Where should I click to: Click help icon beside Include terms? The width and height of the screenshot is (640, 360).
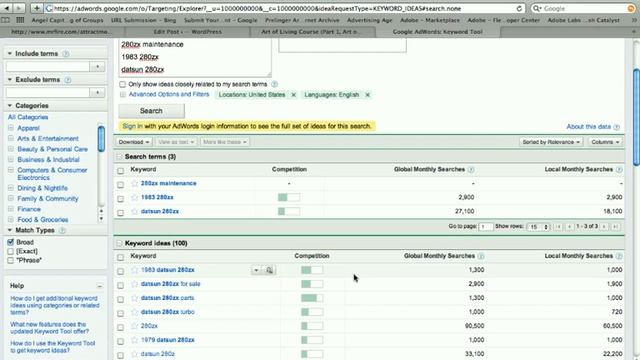[66, 53]
